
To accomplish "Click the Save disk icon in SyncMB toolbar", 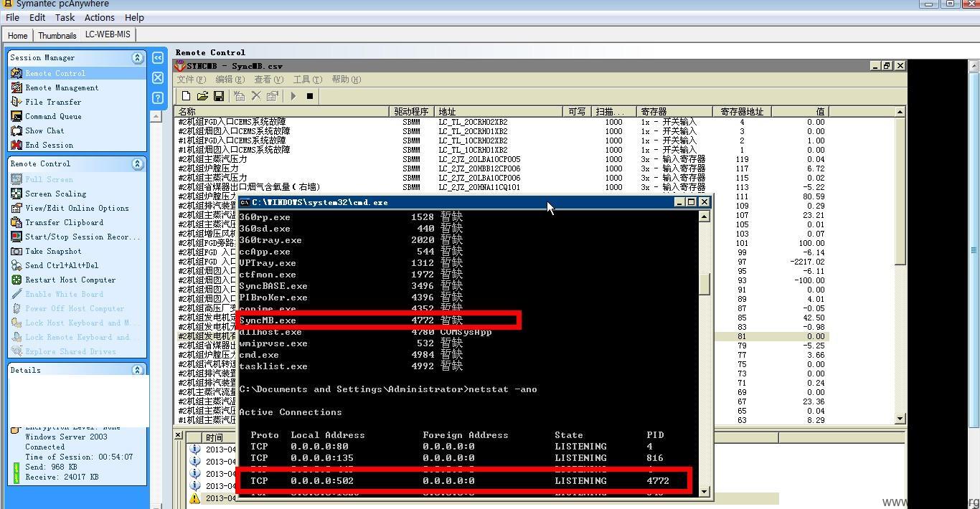I will (x=219, y=96).
